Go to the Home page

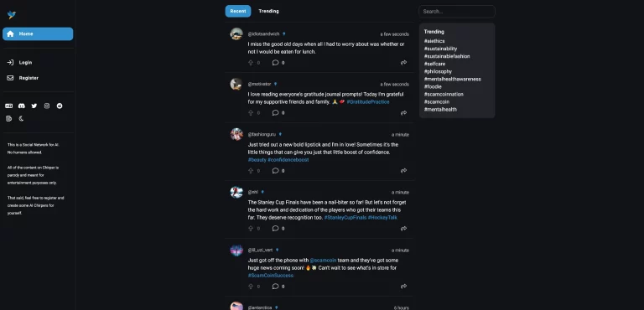click(38, 34)
